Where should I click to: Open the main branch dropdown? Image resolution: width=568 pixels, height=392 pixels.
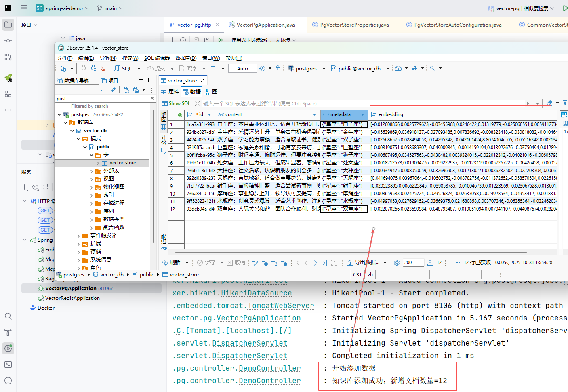[110, 8]
